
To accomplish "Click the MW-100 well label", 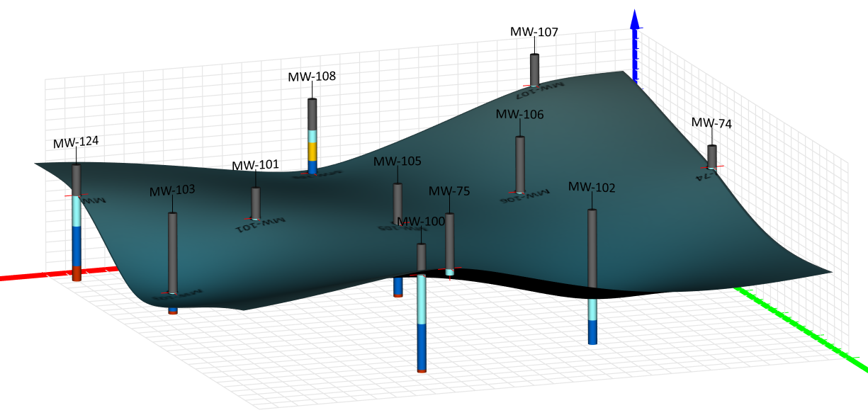I will coord(421,222).
